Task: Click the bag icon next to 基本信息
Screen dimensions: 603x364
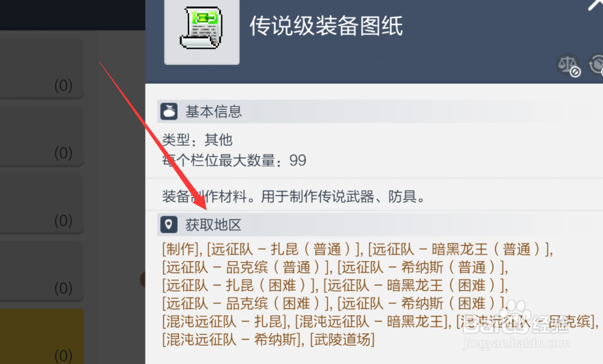Action: coord(169,111)
